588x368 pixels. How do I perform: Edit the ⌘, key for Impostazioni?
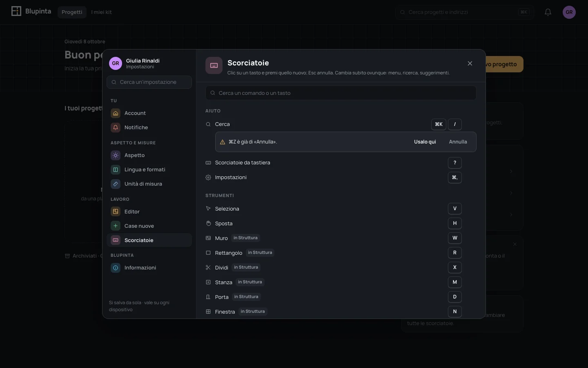pyautogui.click(x=455, y=177)
